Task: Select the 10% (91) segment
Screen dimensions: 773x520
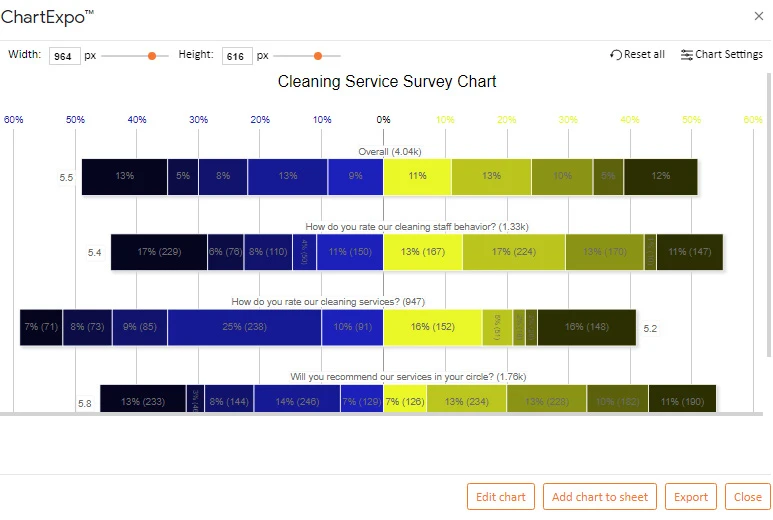Action: click(352, 327)
